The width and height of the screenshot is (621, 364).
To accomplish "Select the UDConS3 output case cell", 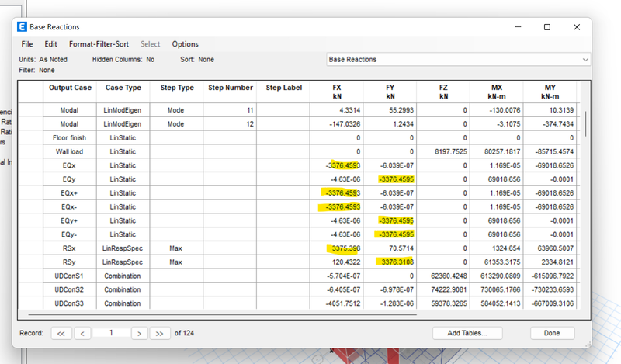I will coord(70,303).
